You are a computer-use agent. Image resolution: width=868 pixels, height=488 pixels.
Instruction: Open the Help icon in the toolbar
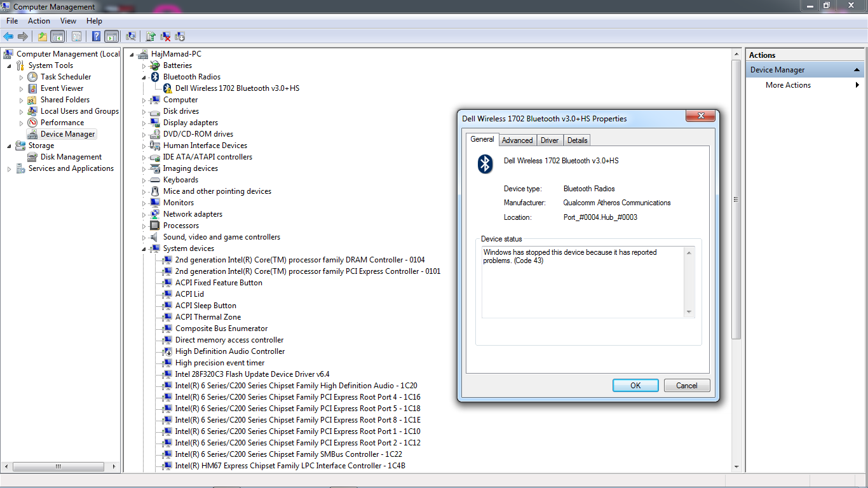pyautogui.click(x=96, y=37)
